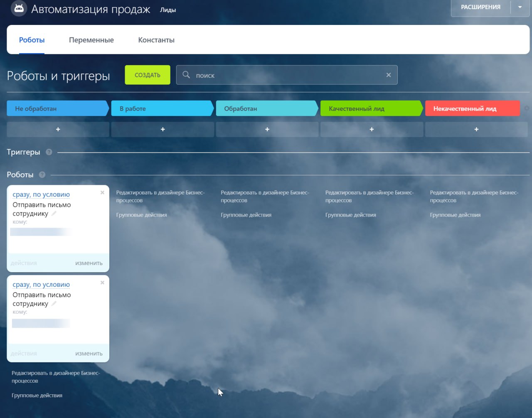
Task: Click Групповые действия in the В работе column
Action: click(141, 215)
